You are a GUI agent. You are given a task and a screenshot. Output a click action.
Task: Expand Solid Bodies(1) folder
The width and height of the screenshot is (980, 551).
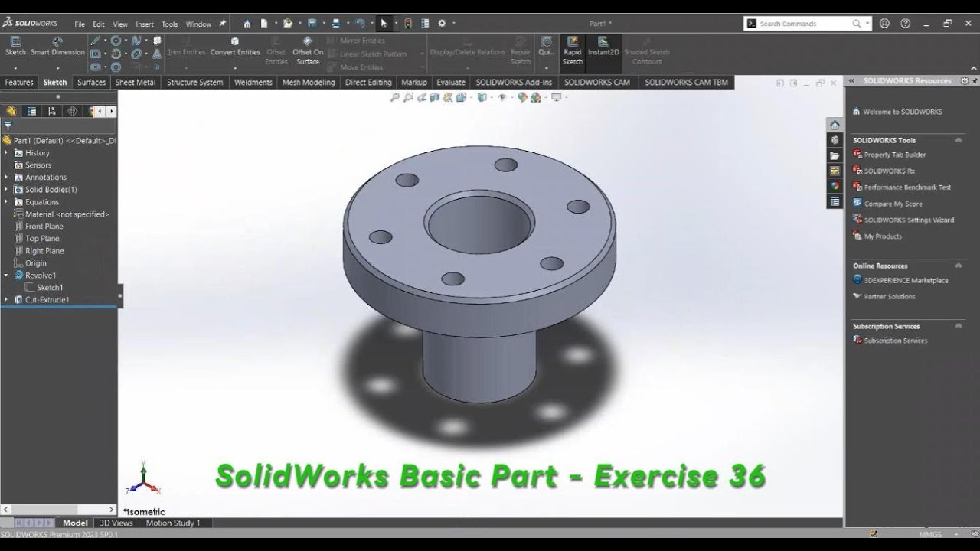click(x=6, y=190)
